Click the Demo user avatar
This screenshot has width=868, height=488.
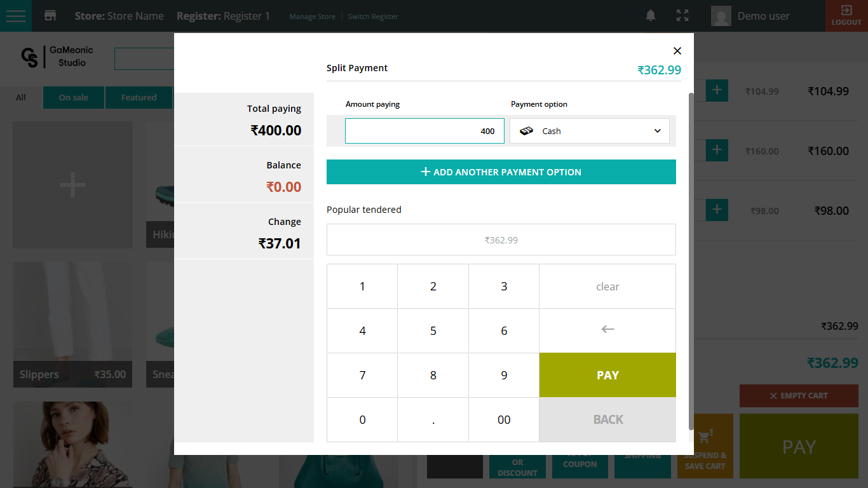click(x=721, y=16)
